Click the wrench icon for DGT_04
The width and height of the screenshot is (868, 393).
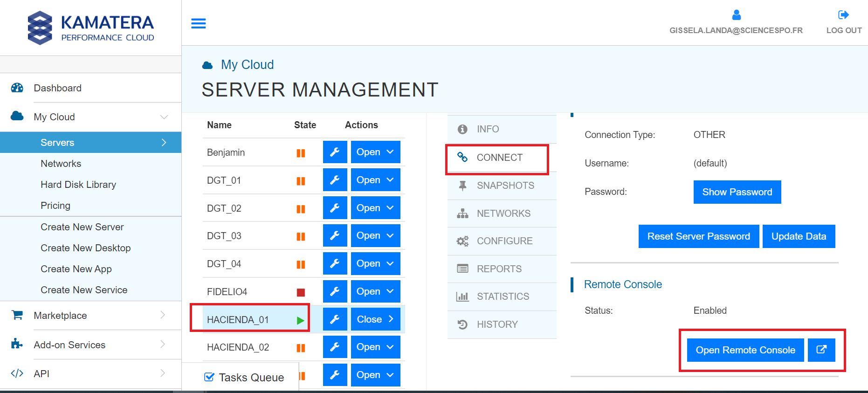coord(335,263)
